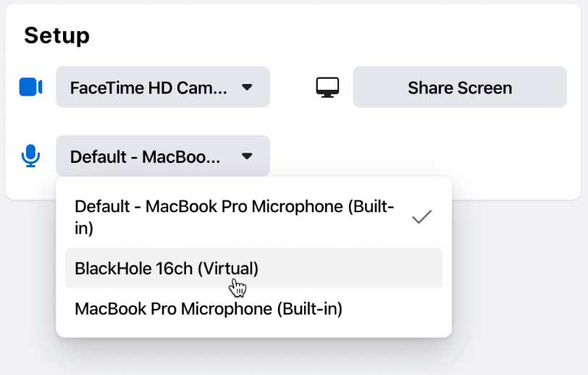
Task: Click the Setup heading
Action: tap(56, 35)
